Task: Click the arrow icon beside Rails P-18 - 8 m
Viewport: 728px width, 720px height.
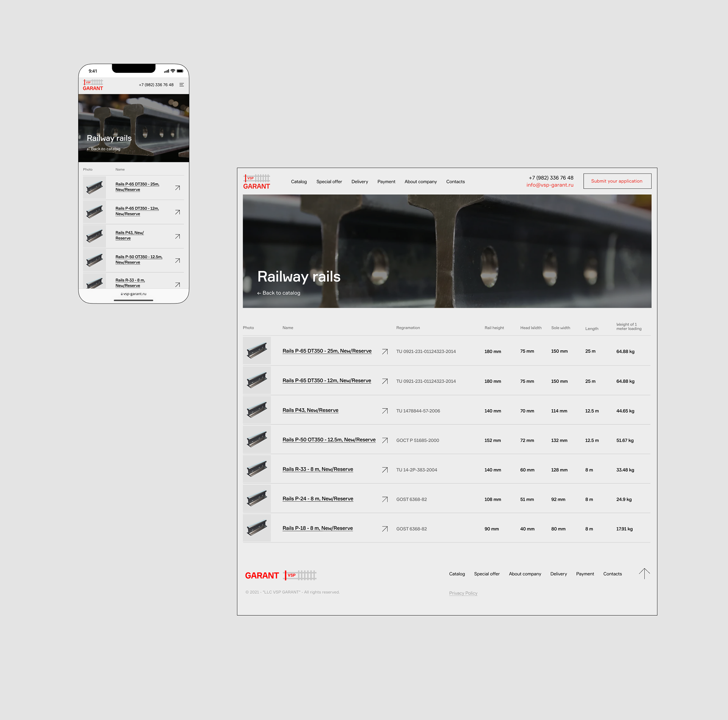Action: tap(385, 529)
